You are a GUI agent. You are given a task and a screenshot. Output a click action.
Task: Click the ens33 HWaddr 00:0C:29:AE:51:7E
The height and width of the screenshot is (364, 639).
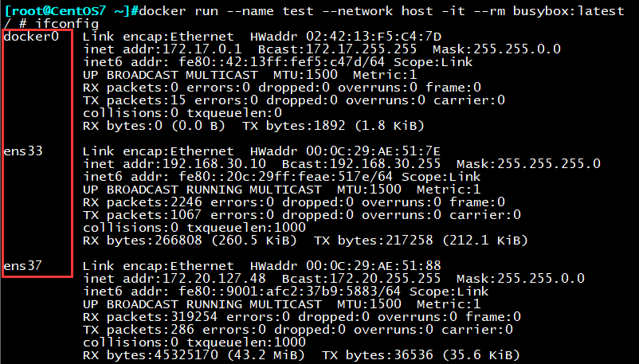pos(345,151)
